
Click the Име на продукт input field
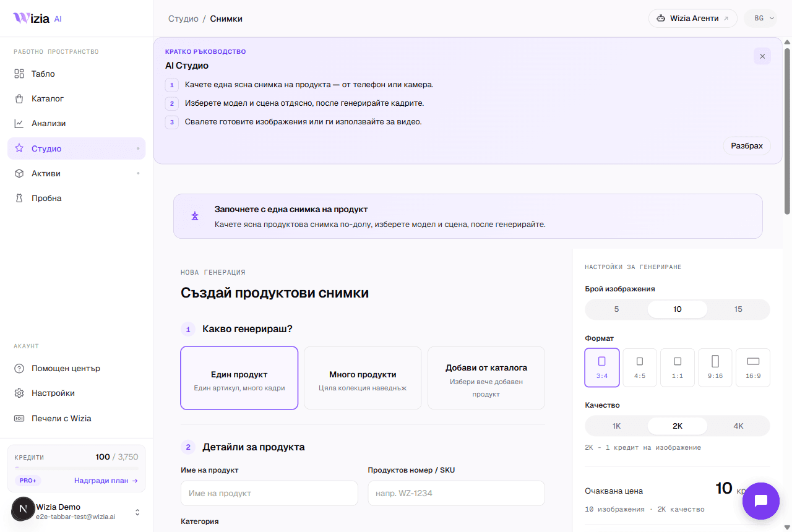tap(269, 493)
